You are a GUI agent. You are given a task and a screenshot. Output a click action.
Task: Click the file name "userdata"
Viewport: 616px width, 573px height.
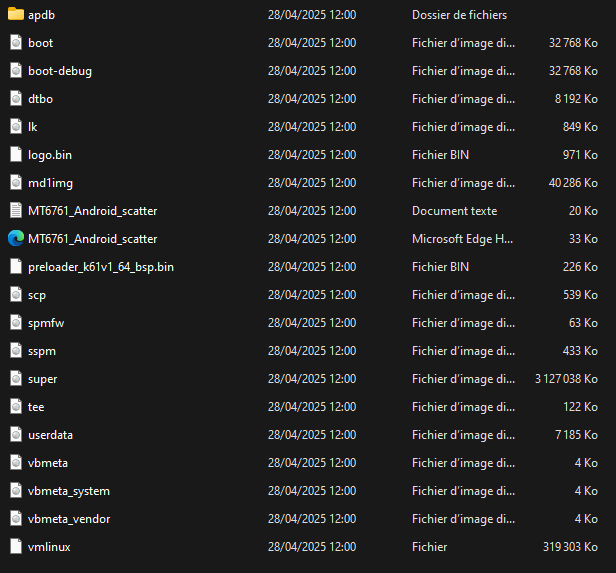click(x=50, y=435)
